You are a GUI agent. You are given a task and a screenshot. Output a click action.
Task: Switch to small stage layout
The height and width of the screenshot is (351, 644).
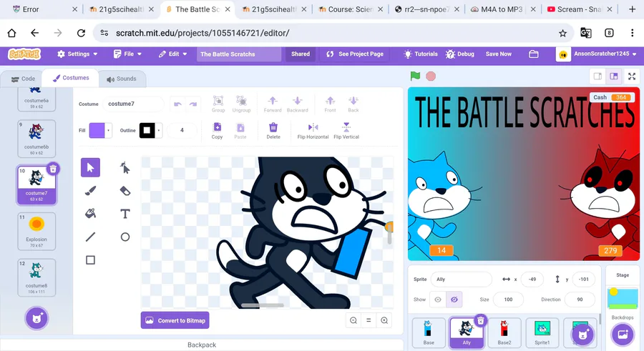click(597, 76)
